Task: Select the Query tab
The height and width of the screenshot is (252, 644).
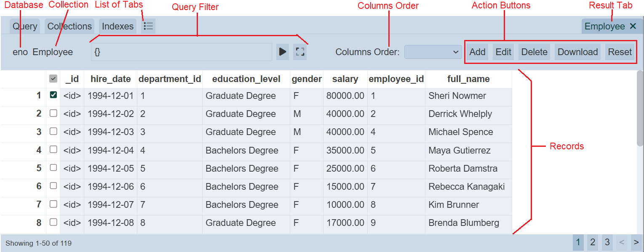Action: point(25,26)
